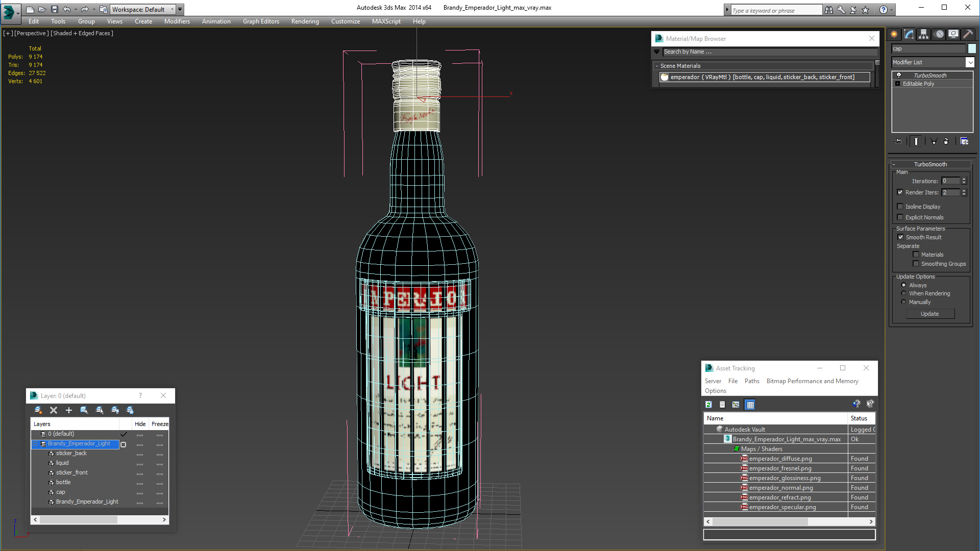Delete highlighted layers with X icon
Viewport: 980px width, 551px height.
click(x=54, y=410)
